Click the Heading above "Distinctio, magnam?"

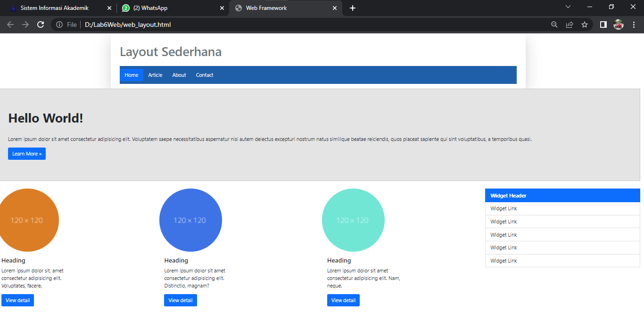click(176, 260)
